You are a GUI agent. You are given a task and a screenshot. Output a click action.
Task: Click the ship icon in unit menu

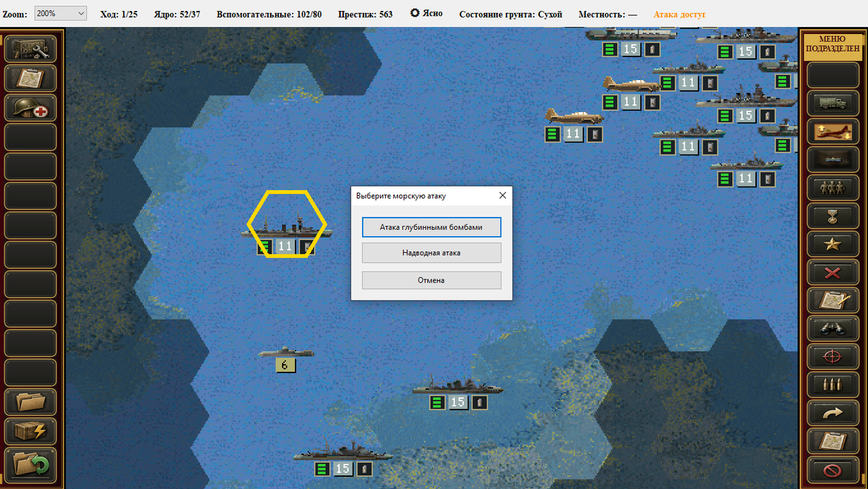tap(833, 160)
